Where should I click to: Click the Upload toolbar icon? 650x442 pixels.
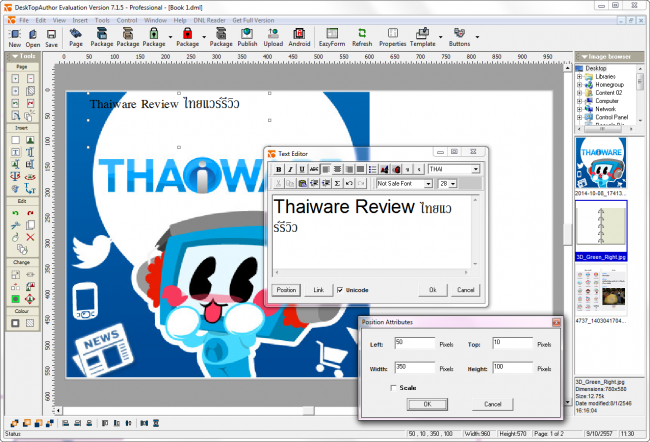point(273,38)
